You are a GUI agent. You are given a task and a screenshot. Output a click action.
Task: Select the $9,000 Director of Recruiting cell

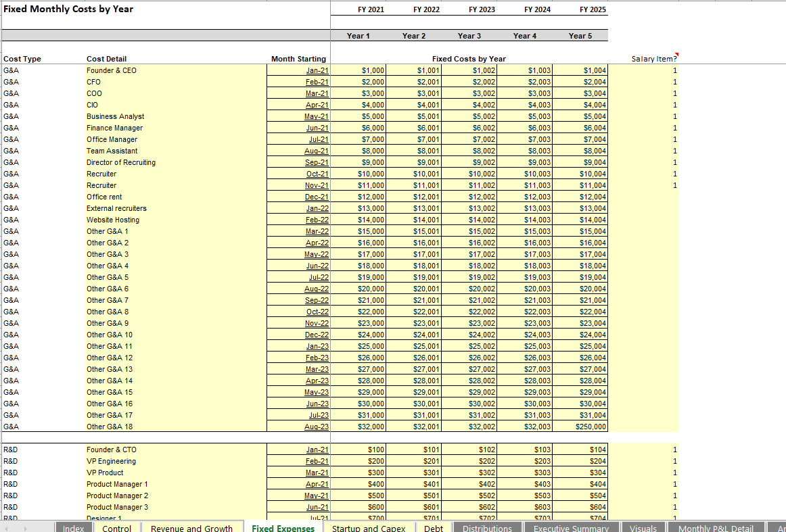pyautogui.click(x=359, y=162)
